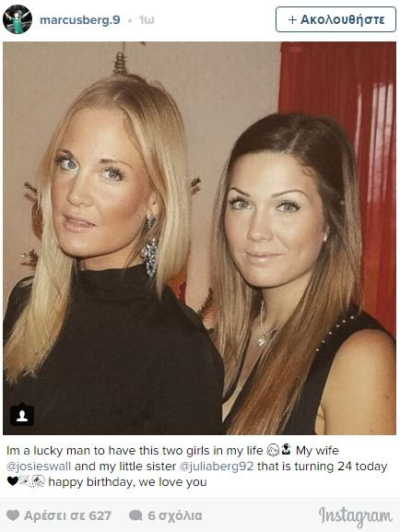Screen dimensions: 400x532
Task: Open the @juliaberg92 mention link
Action: click(x=216, y=467)
